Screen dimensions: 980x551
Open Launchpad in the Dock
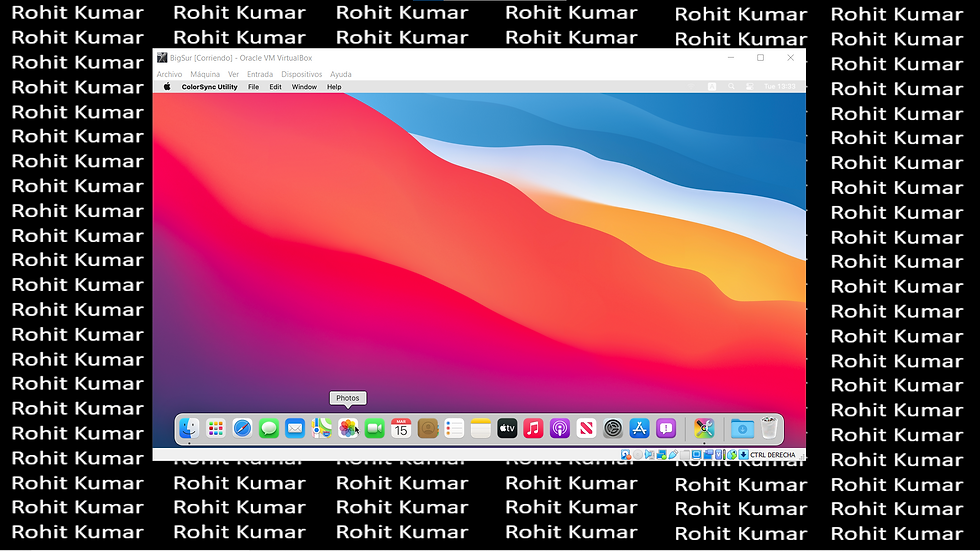(x=216, y=429)
